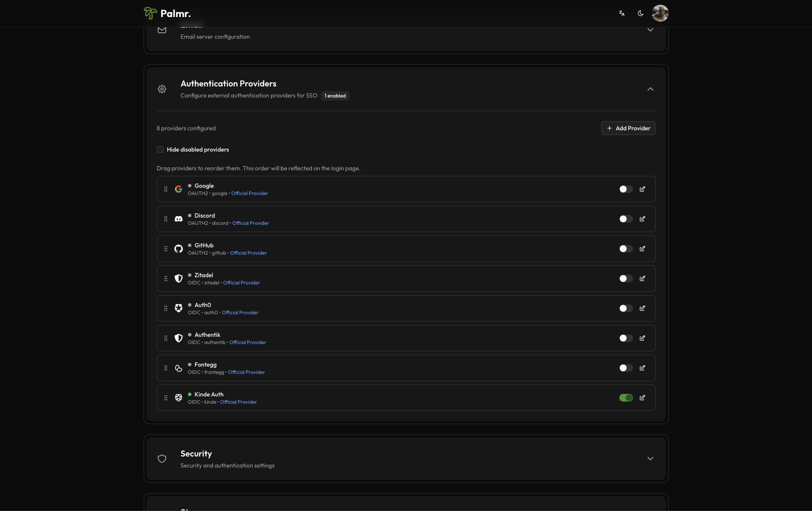812x511 pixels.
Task: Edit the Zitadel provider
Action: [642, 278]
